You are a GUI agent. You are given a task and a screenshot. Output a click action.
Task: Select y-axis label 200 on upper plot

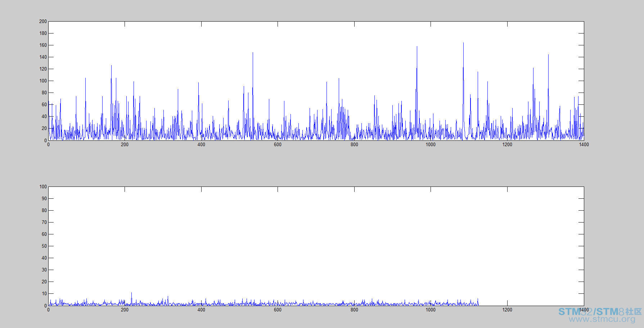point(43,21)
